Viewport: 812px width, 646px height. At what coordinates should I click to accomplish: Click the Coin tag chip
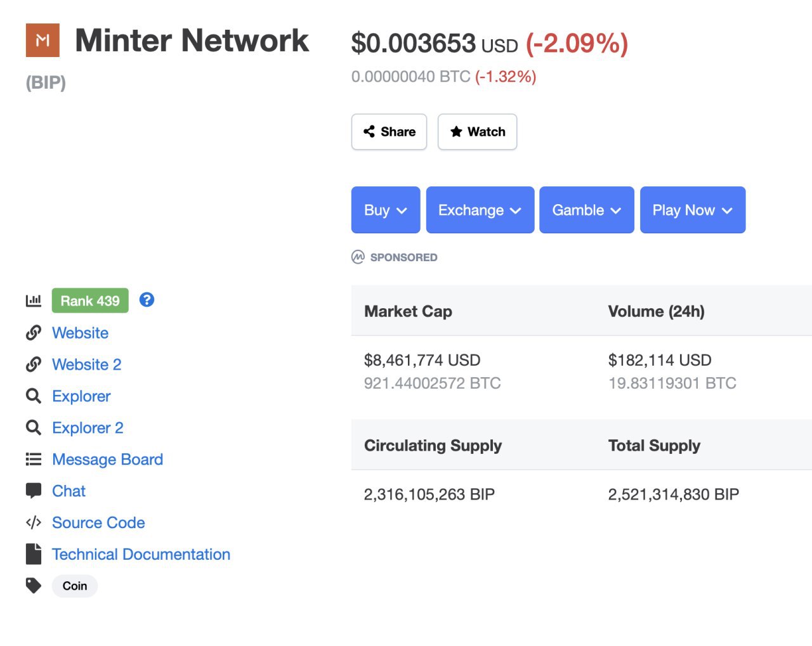point(75,586)
